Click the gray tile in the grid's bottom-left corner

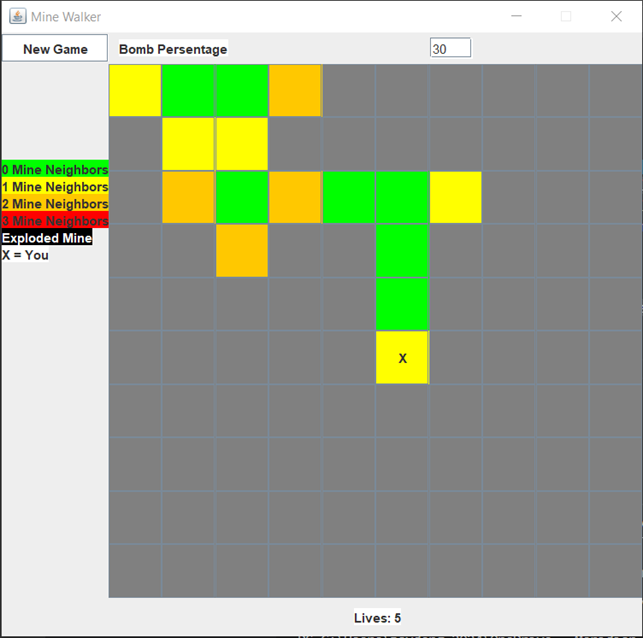[135, 570]
